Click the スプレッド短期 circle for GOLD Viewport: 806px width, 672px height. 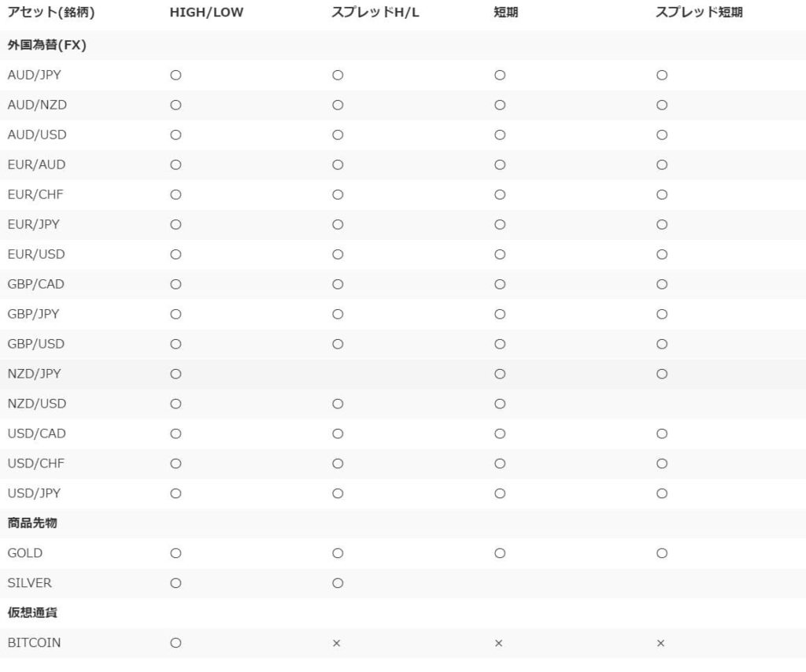click(662, 553)
